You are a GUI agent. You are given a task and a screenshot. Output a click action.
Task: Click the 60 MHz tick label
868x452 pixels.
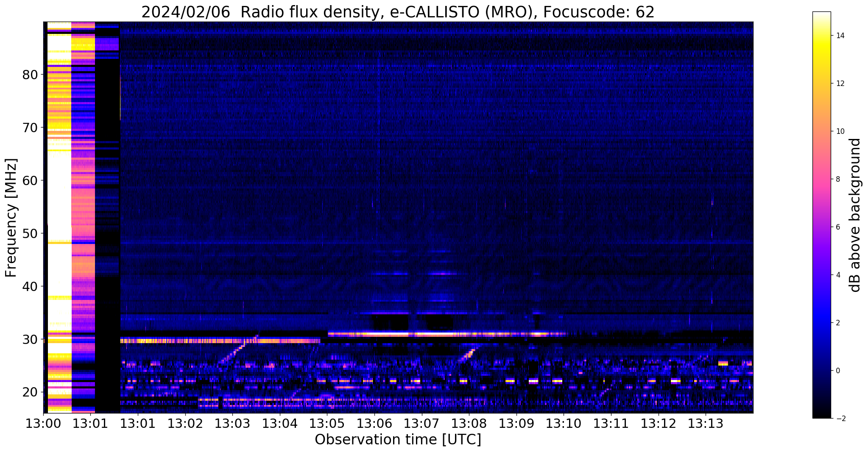point(30,180)
